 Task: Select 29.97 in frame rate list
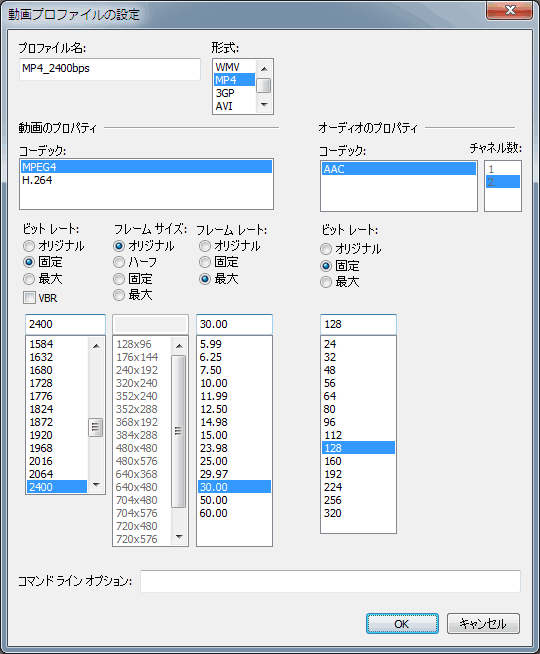234,474
